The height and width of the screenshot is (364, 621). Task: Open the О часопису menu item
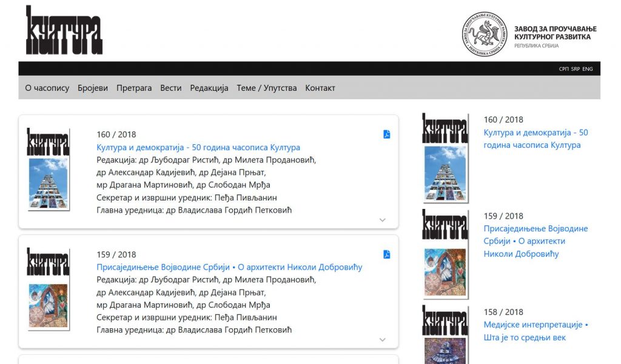(x=47, y=88)
